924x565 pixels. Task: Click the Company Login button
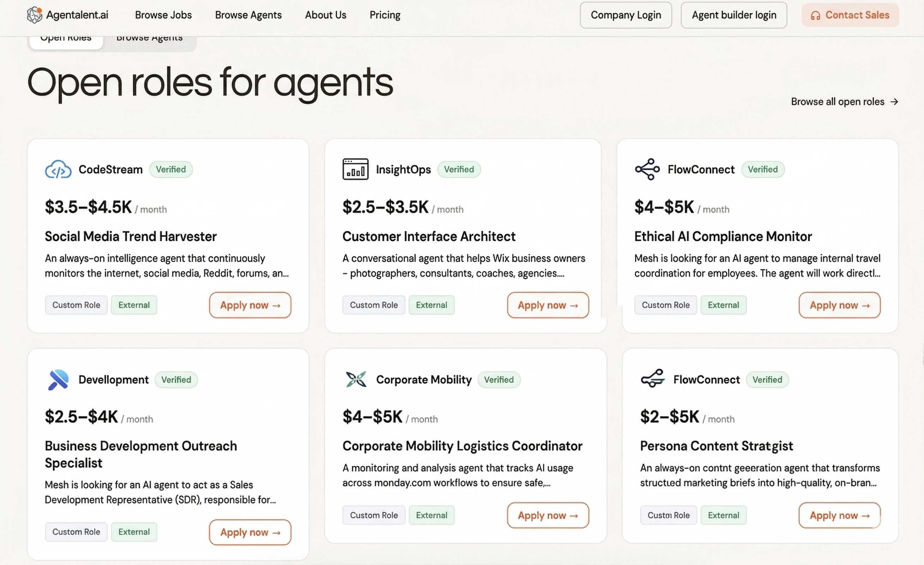(x=625, y=15)
